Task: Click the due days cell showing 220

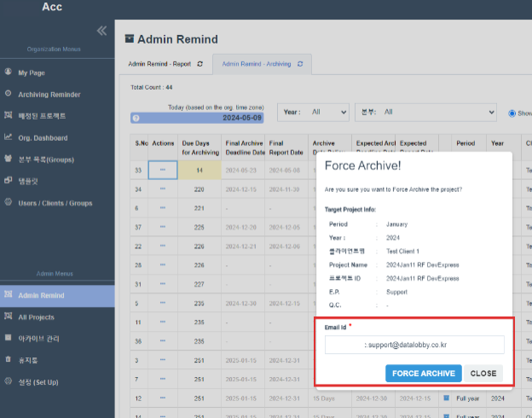Action: pos(199,189)
